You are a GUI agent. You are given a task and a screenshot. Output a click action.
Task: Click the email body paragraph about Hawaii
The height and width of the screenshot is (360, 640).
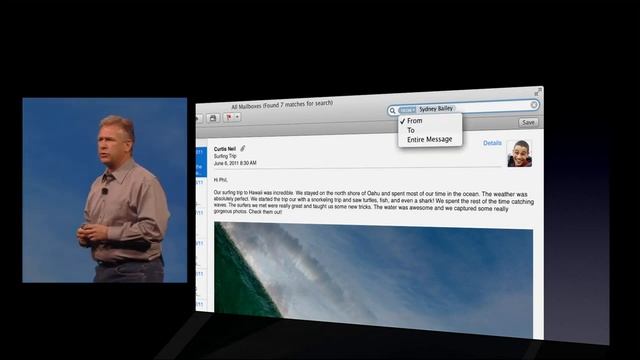coord(373,202)
